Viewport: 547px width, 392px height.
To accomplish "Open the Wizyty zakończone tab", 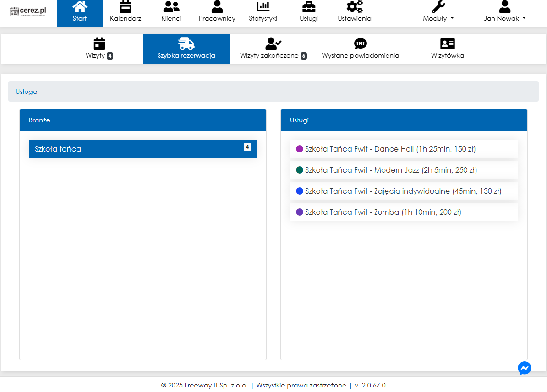I will coord(273,49).
